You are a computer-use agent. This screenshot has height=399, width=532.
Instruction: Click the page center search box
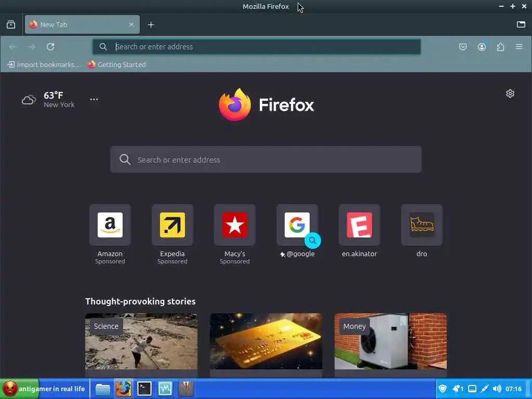pos(266,159)
